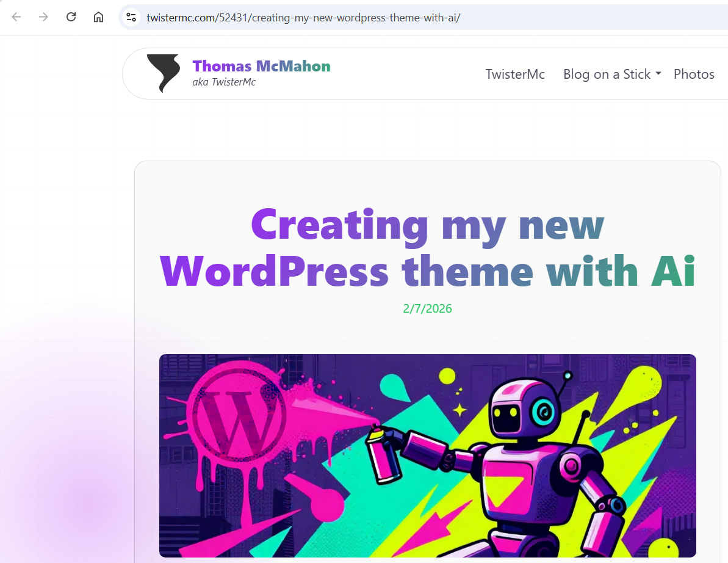Click the robot's head in the image

click(x=523, y=409)
